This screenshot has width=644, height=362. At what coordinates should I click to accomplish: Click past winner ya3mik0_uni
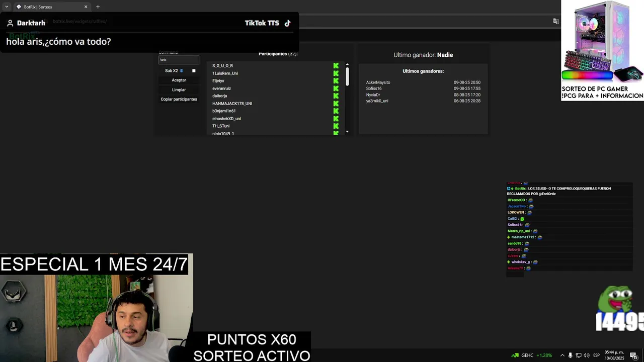click(x=377, y=101)
